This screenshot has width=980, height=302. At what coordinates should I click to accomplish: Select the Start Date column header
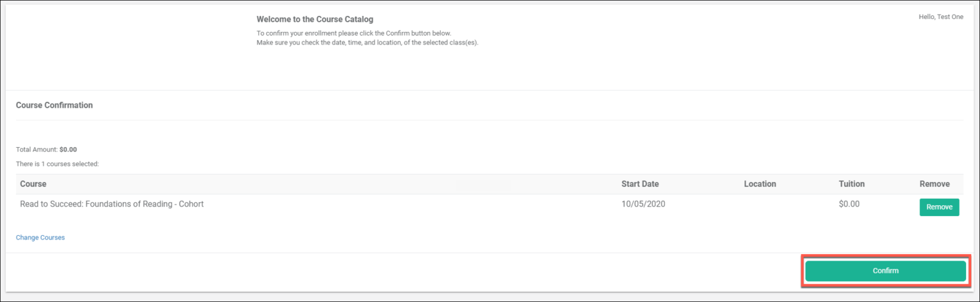[x=640, y=184]
